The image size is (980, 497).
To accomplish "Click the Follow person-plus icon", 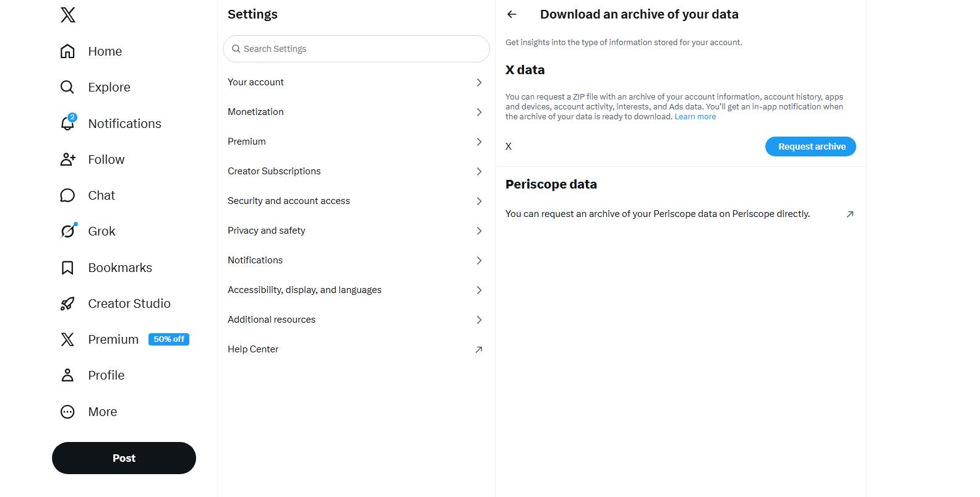I will click(67, 159).
